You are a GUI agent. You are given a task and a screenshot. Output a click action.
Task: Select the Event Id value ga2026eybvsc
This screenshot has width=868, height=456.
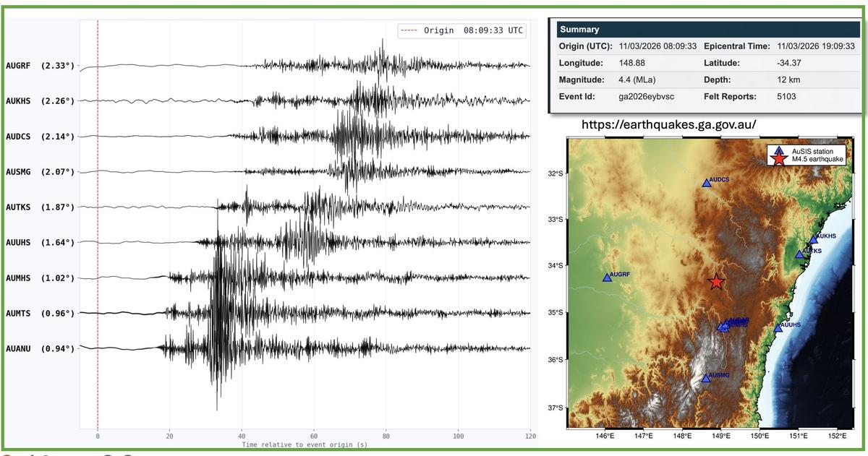[x=645, y=96]
